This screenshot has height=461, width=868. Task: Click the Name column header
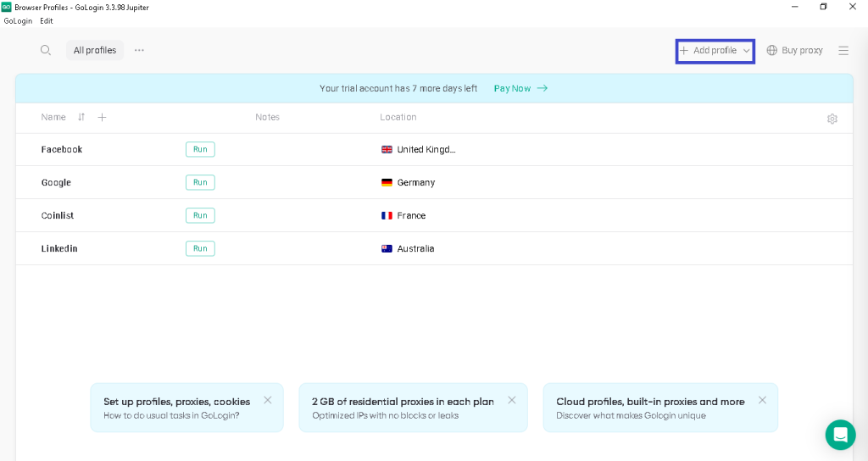pos(53,117)
